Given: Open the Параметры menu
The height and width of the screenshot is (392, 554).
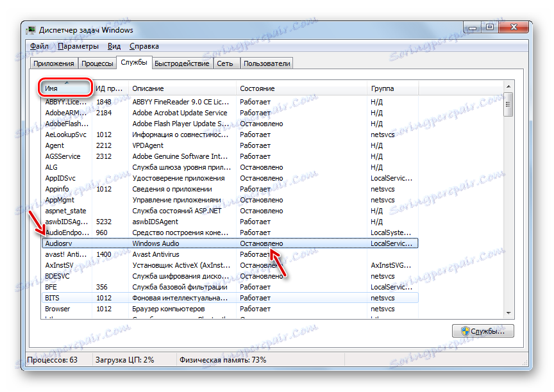Looking at the screenshot, I should (78, 46).
